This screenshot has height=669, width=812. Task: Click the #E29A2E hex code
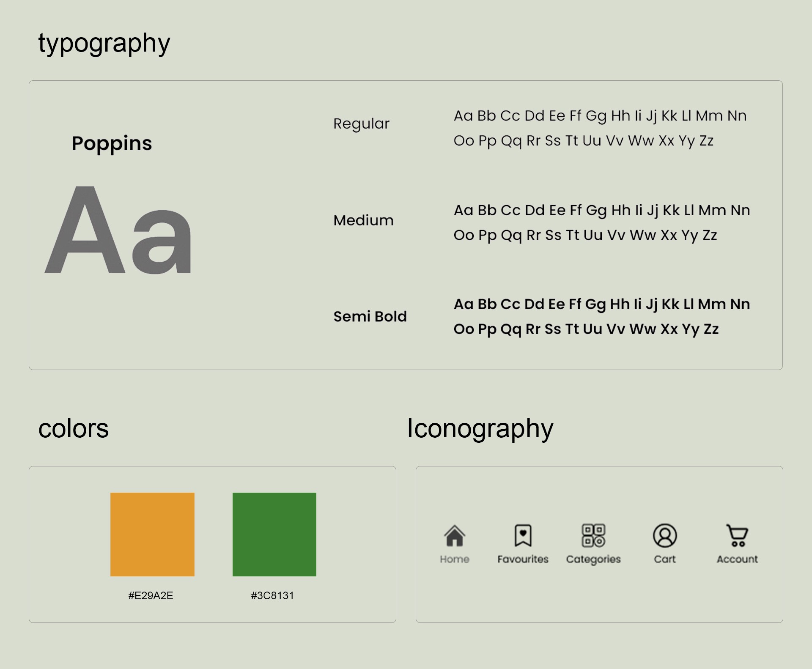[151, 595]
